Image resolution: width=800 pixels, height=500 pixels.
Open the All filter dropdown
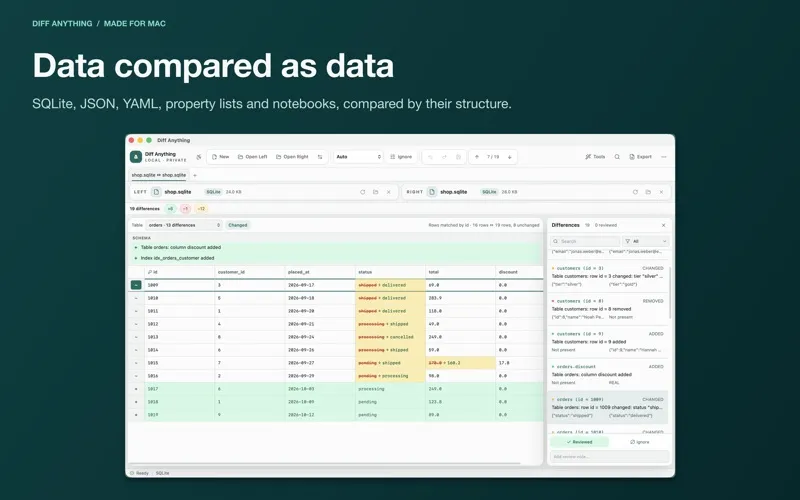click(x=645, y=241)
